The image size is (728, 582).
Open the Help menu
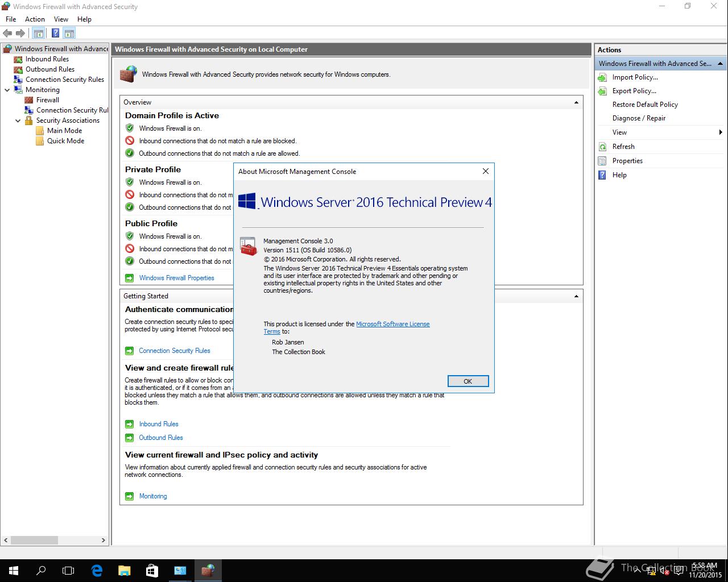[x=84, y=19]
